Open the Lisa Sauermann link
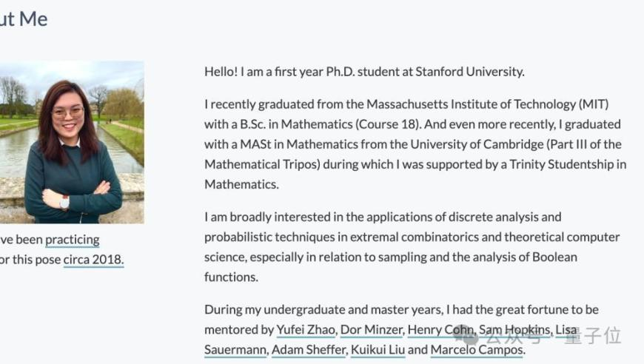Screen dimensions: 644x364 pos(235,350)
